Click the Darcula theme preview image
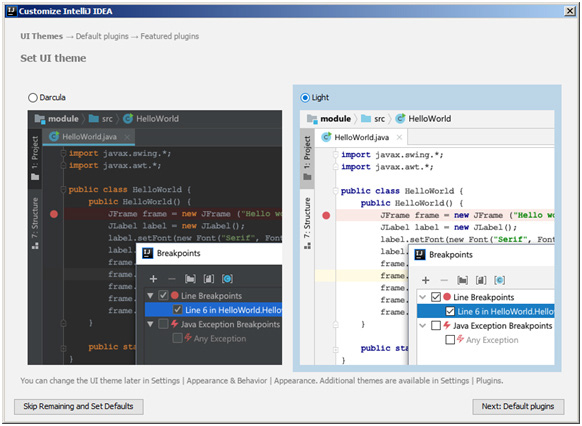Screen dimensions: 582x426 (x=155, y=237)
